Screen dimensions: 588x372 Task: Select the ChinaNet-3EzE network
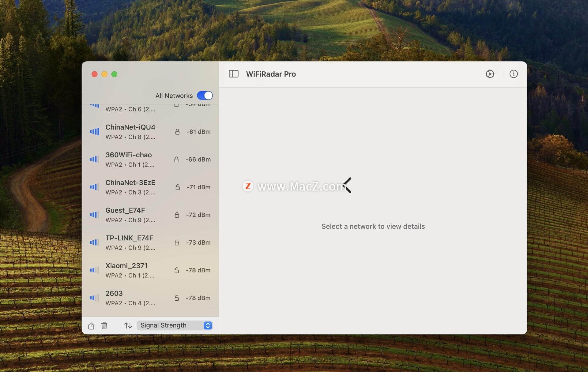pyautogui.click(x=150, y=187)
